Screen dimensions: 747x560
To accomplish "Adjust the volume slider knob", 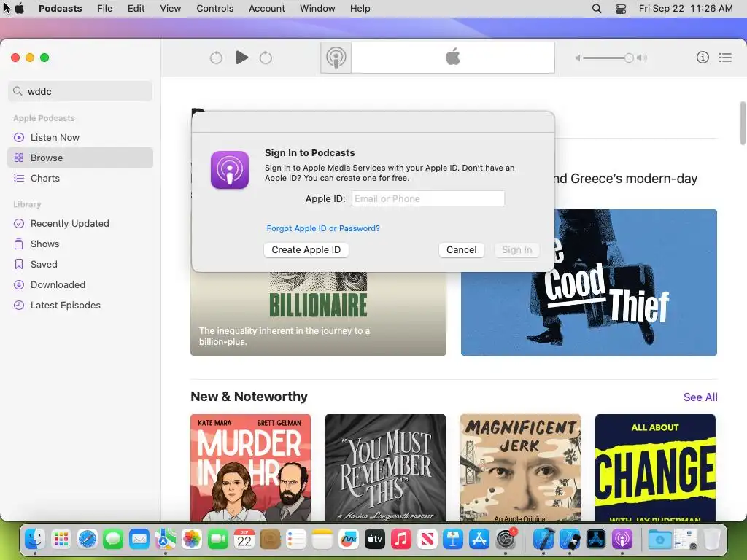I will [629, 58].
